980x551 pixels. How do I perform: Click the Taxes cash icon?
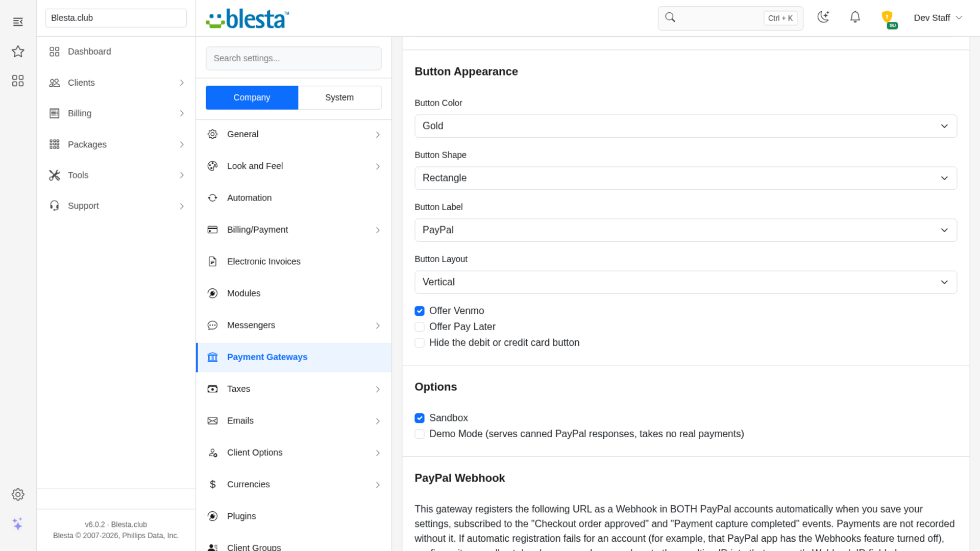(213, 389)
